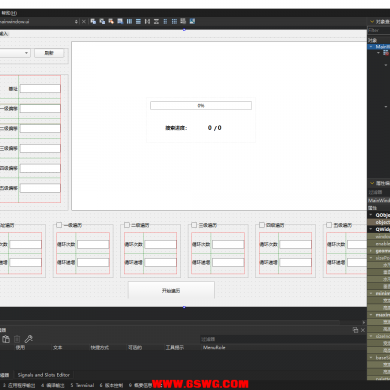This screenshot has width=390, height=390.
Task: Enable the 一级循环 group checkbox
Action: point(59,225)
